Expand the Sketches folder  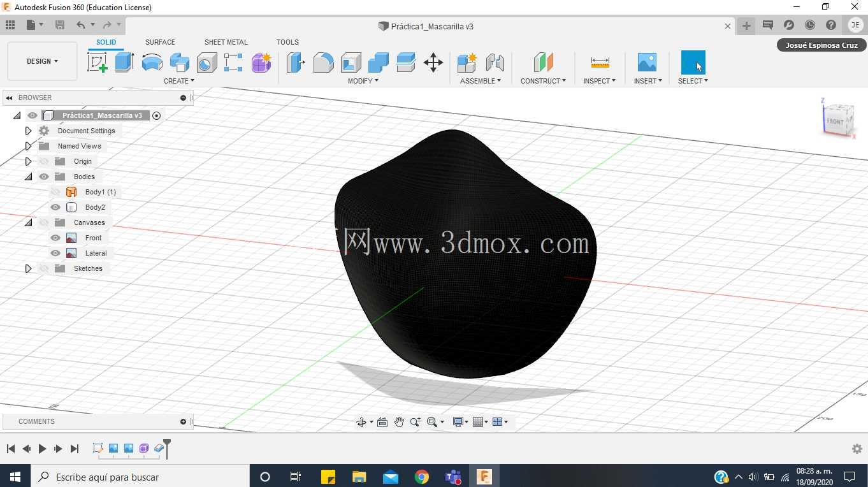[28, 268]
